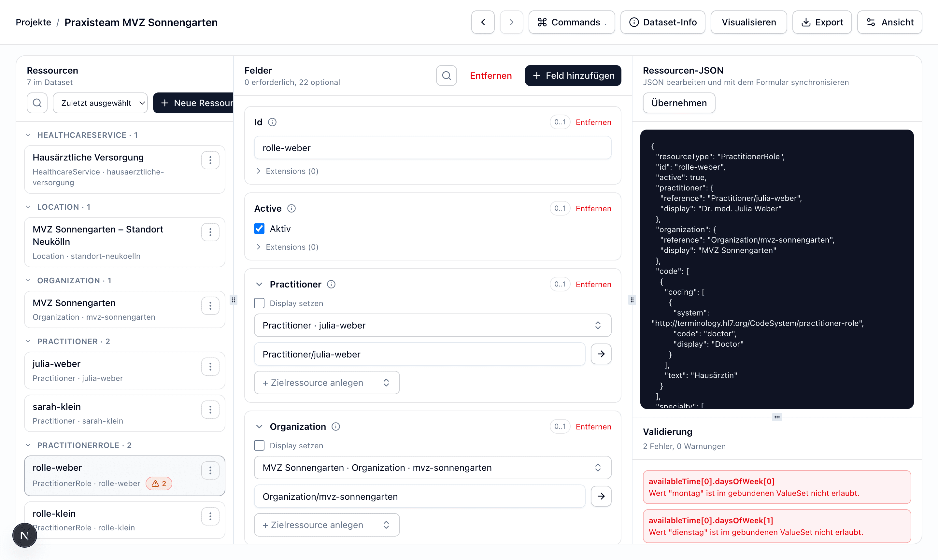Open options menu for rolle-klein
Image resolution: width=938 pixels, height=560 pixels.
tap(210, 517)
